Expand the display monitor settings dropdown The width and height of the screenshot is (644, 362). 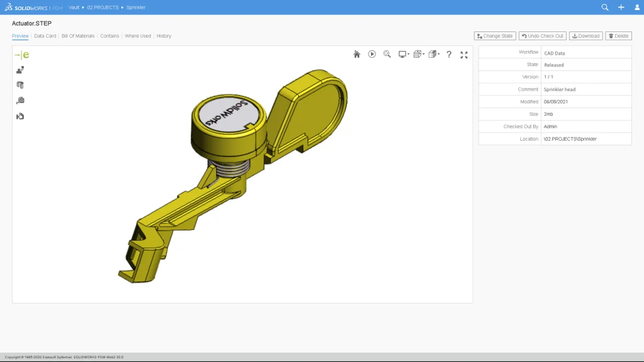pyautogui.click(x=404, y=55)
